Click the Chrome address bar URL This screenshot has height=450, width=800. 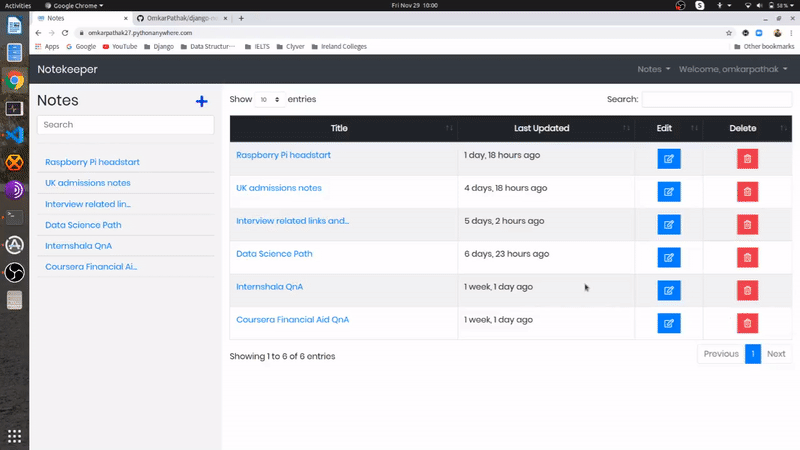point(140,33)
